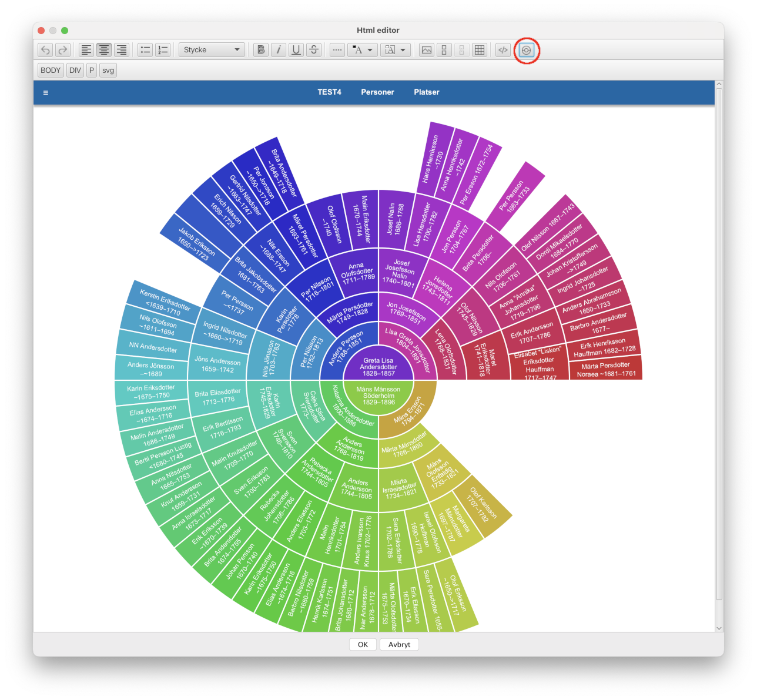The height and width of the screenshot is (700, 757).
Task: Click the undo arrow icon
Action: click(45, 50)
